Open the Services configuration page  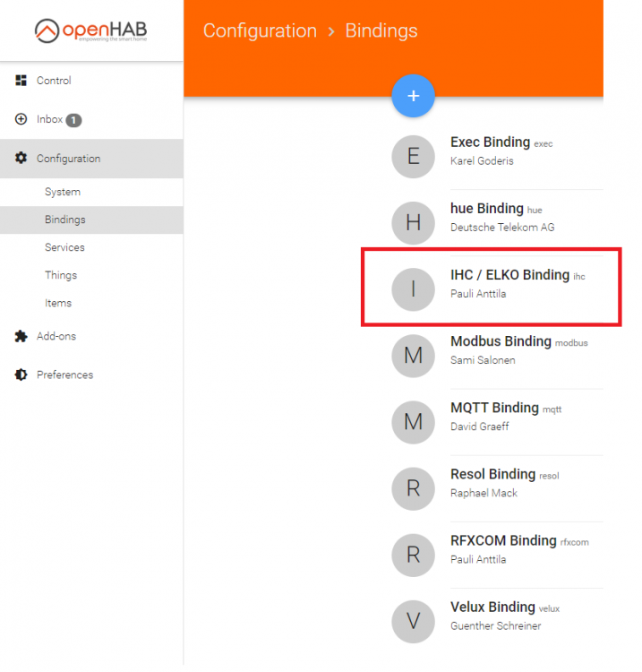coord(64,247)
